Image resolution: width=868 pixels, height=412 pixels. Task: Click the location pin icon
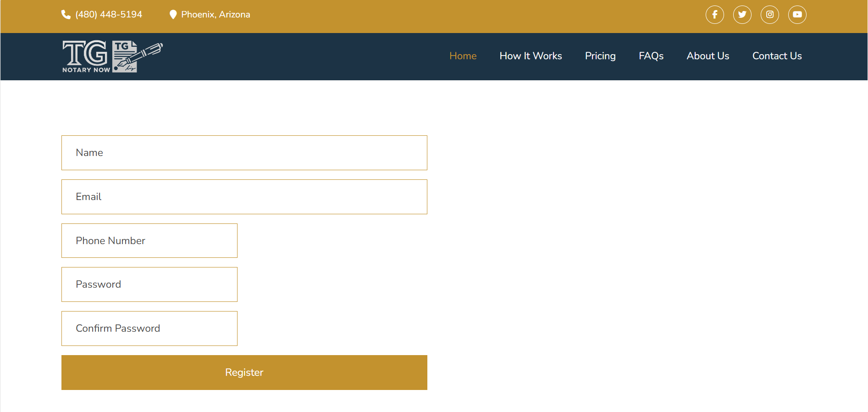[173, 15]
